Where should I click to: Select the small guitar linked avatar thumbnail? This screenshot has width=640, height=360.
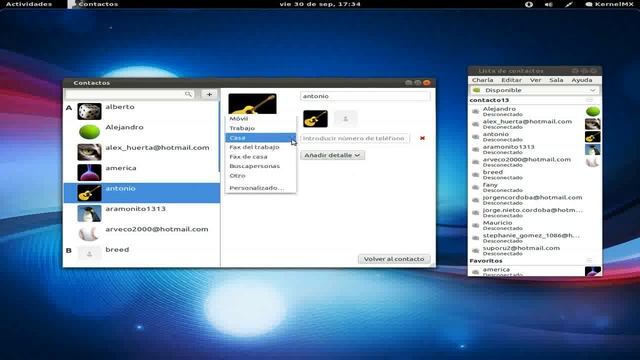316,119
